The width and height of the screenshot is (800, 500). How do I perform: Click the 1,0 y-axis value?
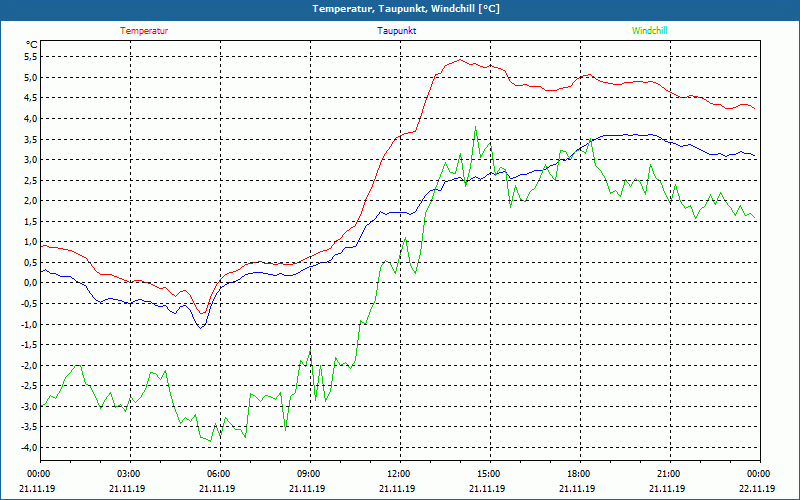[31, 242]
